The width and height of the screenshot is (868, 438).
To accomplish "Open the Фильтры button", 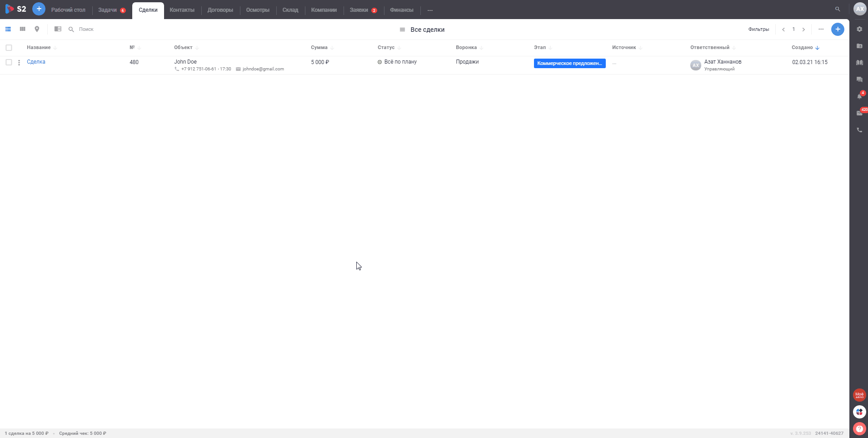I will [758, 30].
